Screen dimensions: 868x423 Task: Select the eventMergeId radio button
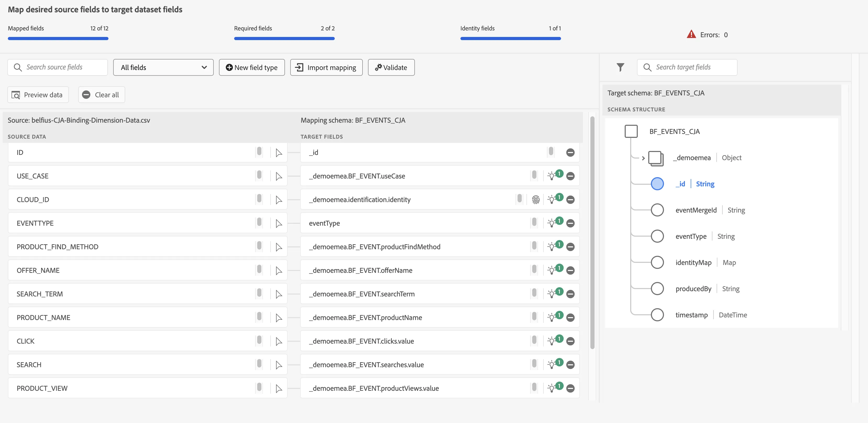pyautogui.click(x=657, y=210)
